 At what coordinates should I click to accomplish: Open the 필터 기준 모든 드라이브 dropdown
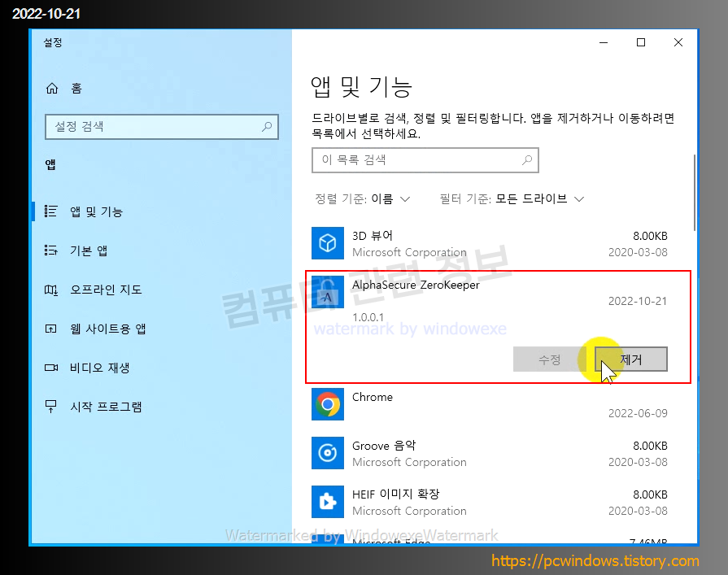pos(512,199)
